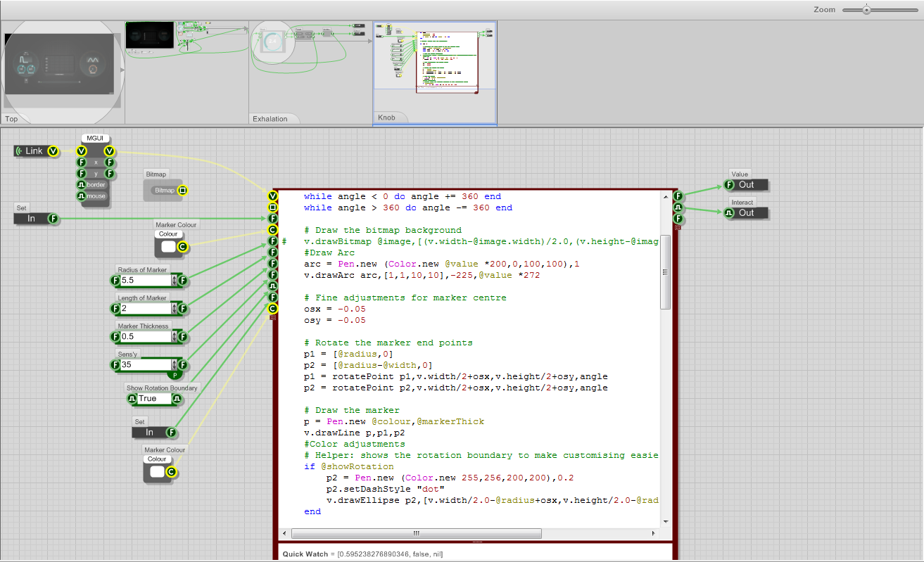Screen dimensions: 924x562
Task: Switch to the Top navigator tab
Action: 12,119
